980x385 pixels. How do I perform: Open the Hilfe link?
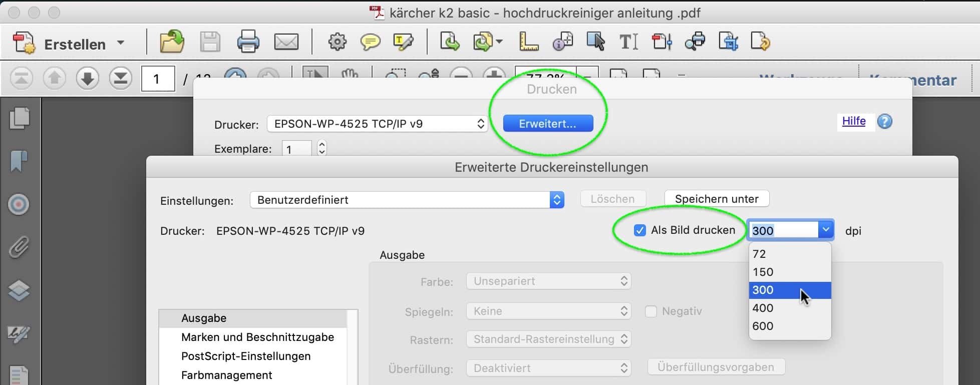(854, 121)
